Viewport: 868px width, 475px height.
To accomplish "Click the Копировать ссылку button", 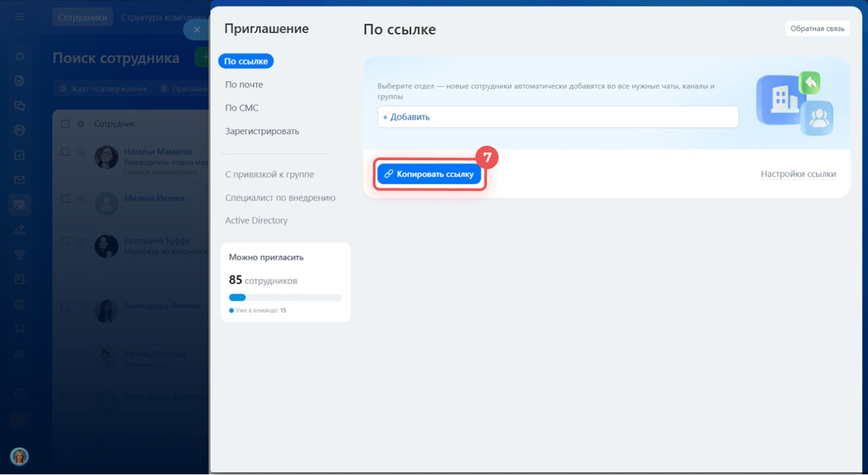I will (x=428, y=175).
